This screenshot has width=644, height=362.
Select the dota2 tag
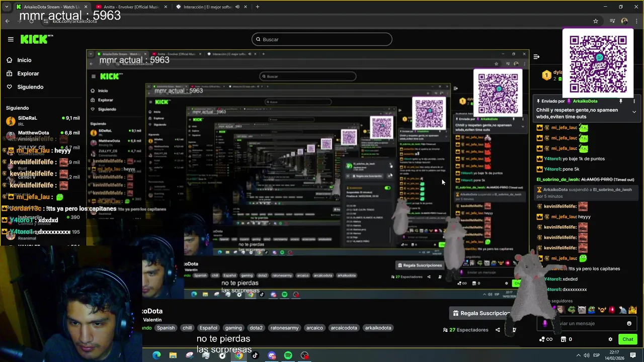point(256,328)
